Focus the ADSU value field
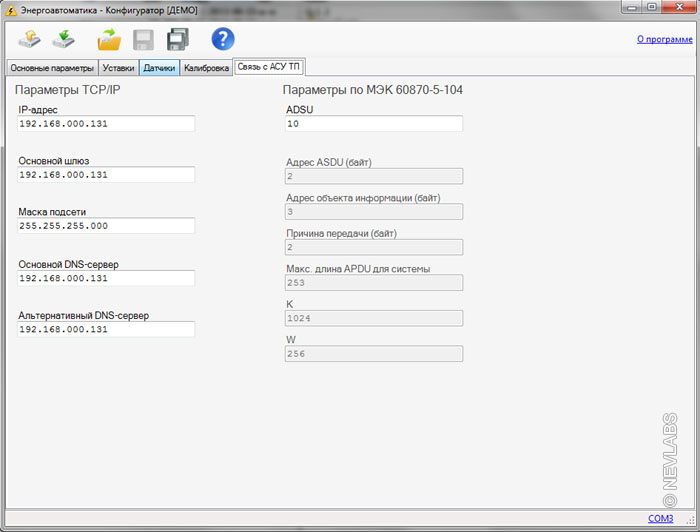The height and width of the screenshot is (532, 700). pos(373,124)
